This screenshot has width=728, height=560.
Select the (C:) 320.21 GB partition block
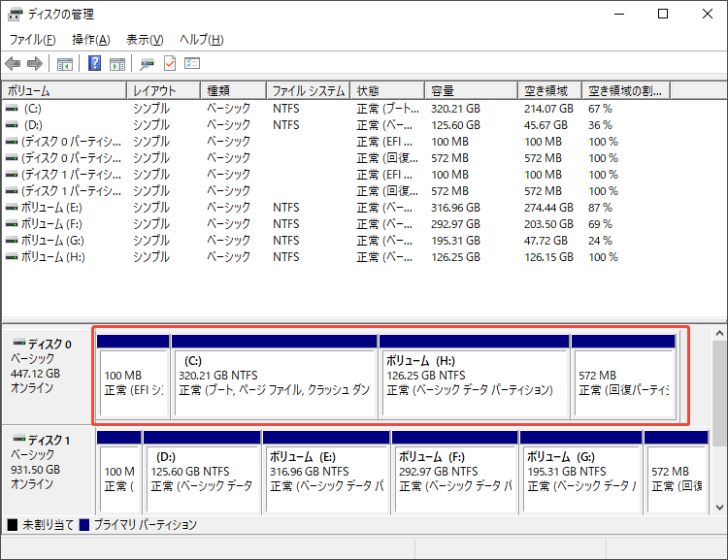274,377
